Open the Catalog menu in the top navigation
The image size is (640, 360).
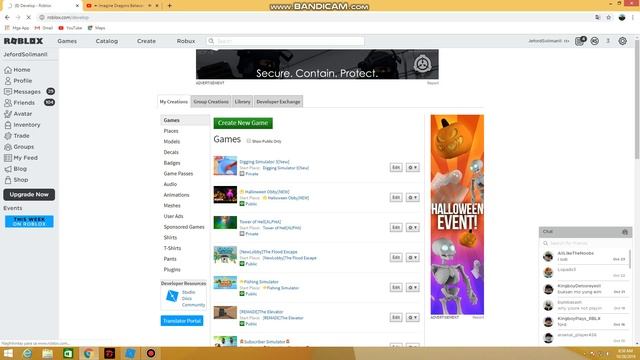pos(107,41)
